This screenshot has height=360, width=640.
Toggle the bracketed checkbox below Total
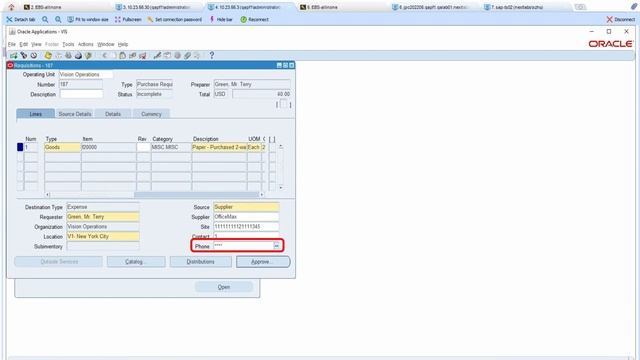(x=284, y=104)
